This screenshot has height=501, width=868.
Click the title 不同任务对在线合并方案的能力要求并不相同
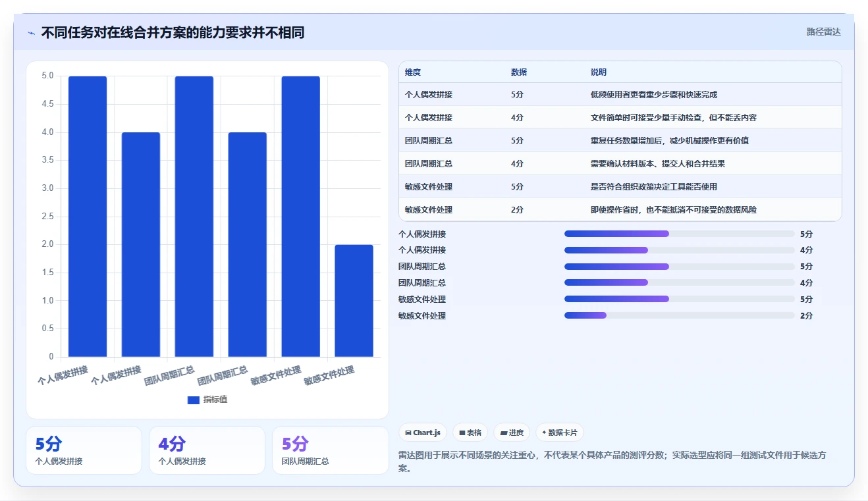click(173, 32)
